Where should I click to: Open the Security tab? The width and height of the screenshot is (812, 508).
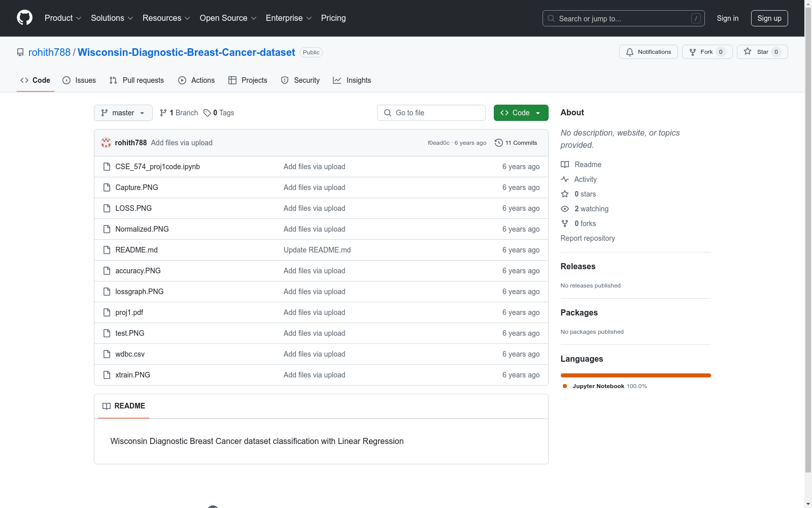300,80
